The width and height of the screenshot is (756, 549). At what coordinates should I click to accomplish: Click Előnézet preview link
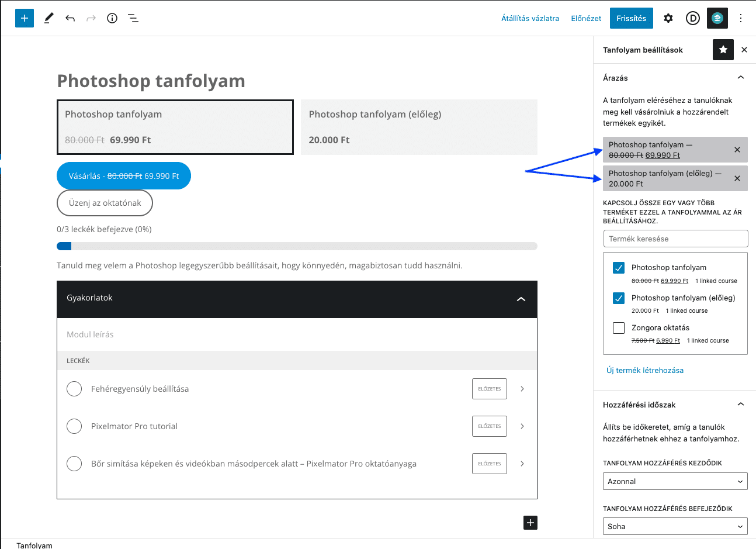coord(586,18)
